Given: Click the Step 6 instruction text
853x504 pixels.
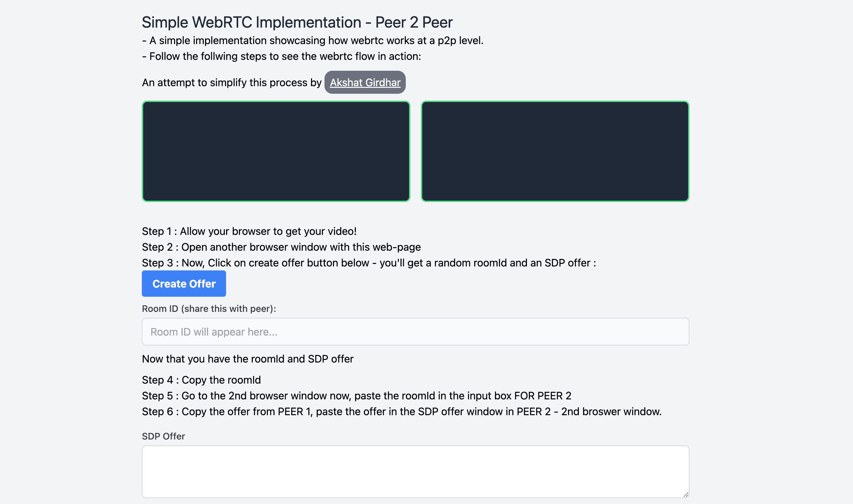Looking at the screenshot, I should [x=401, y=411].
